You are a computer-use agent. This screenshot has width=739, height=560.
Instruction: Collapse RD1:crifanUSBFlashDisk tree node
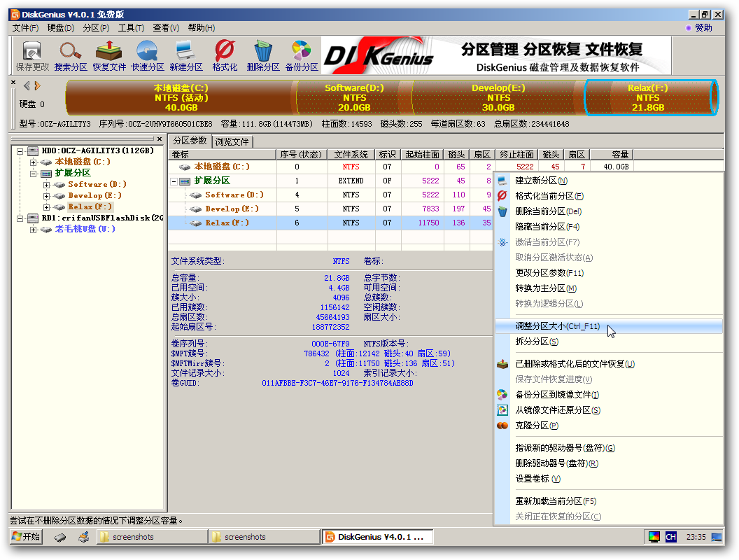[20, 218]
